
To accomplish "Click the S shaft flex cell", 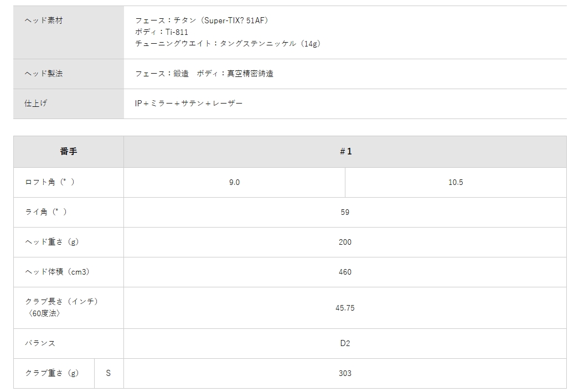I will pyautogui.click(x=108, y=373).
